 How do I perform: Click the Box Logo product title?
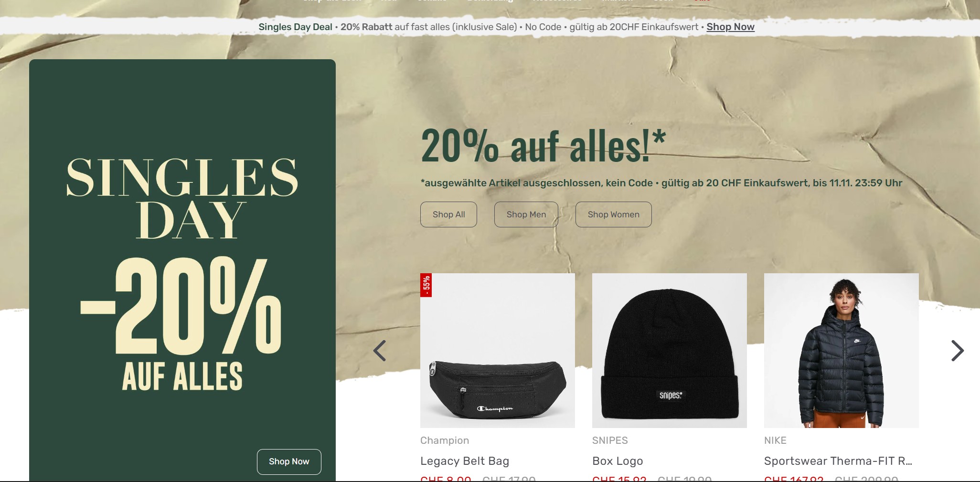coord(618,461)
